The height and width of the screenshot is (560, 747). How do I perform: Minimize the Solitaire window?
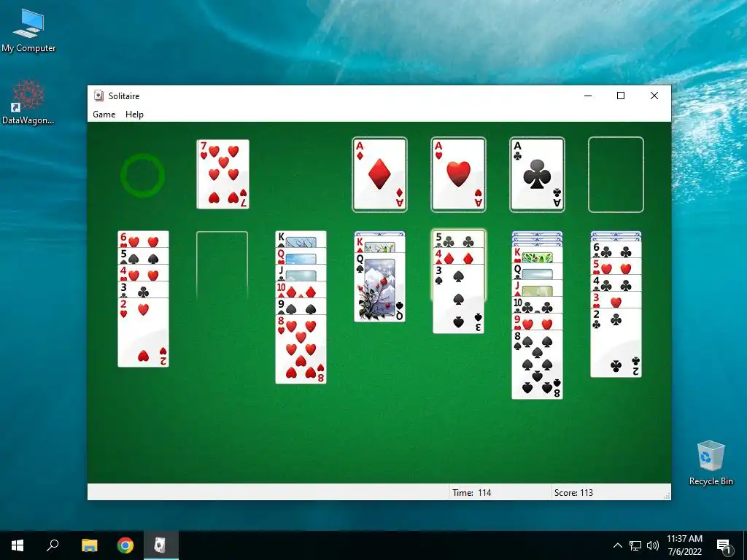coord(588,96)
